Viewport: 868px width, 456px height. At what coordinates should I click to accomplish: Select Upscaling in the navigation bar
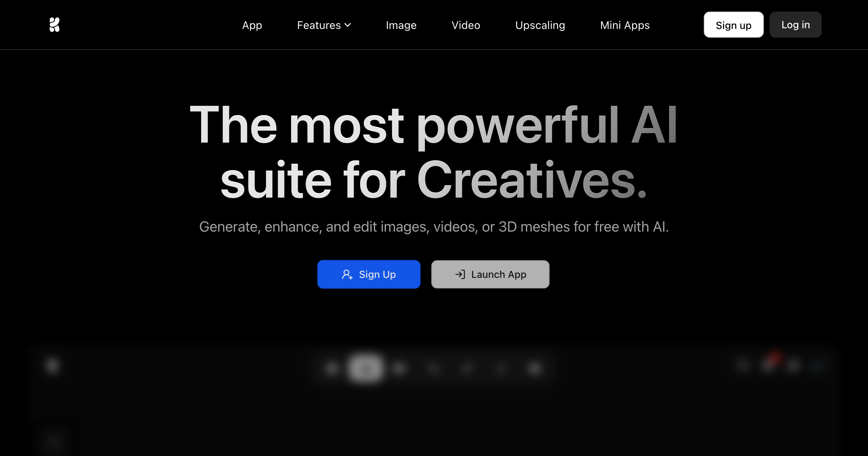pos(540,25)
